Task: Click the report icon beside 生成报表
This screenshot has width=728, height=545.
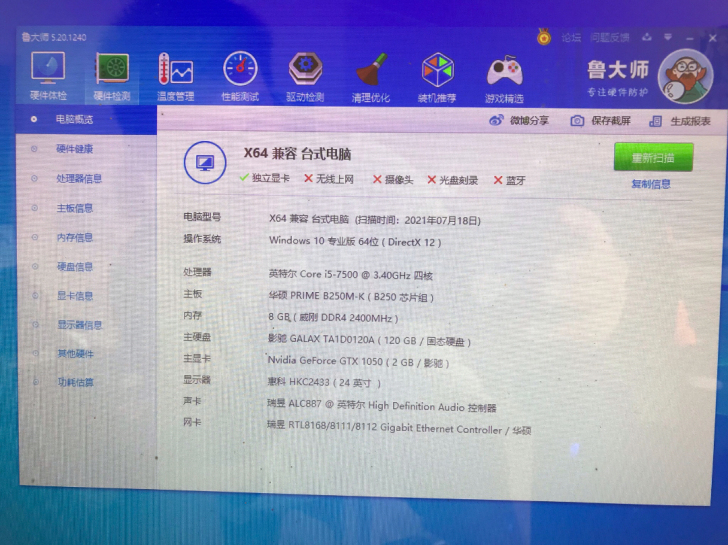Action: 656,122
